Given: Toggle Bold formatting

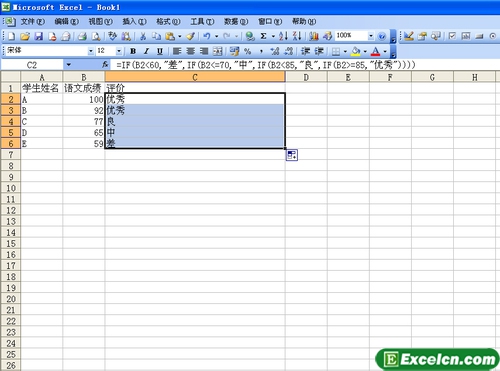Looking at the screenshot, I should click(133, 51).
